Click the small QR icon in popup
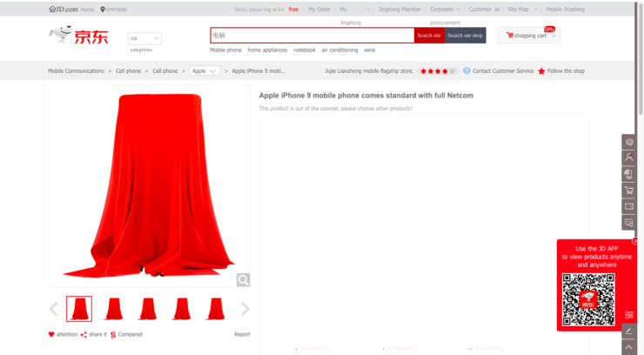The image size is (644, 355). click(x=629, y=315)
